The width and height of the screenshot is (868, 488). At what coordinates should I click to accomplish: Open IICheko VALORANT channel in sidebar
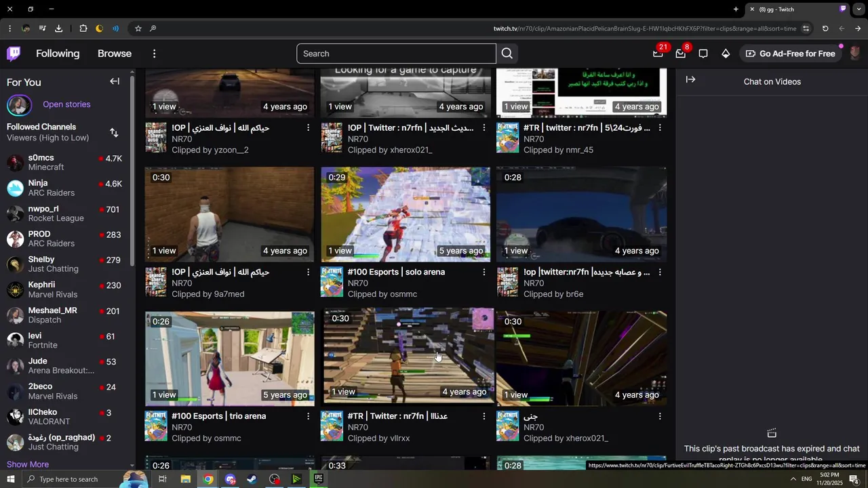click(64, 417)
